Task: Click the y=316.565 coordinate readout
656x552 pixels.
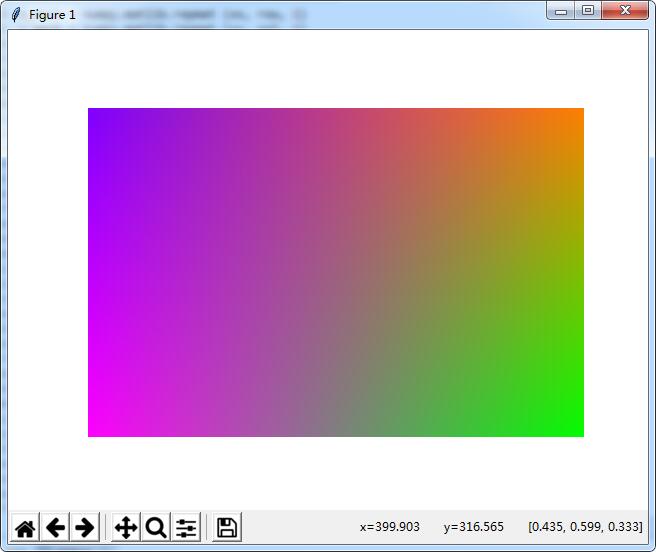Action: pos(474,526)
